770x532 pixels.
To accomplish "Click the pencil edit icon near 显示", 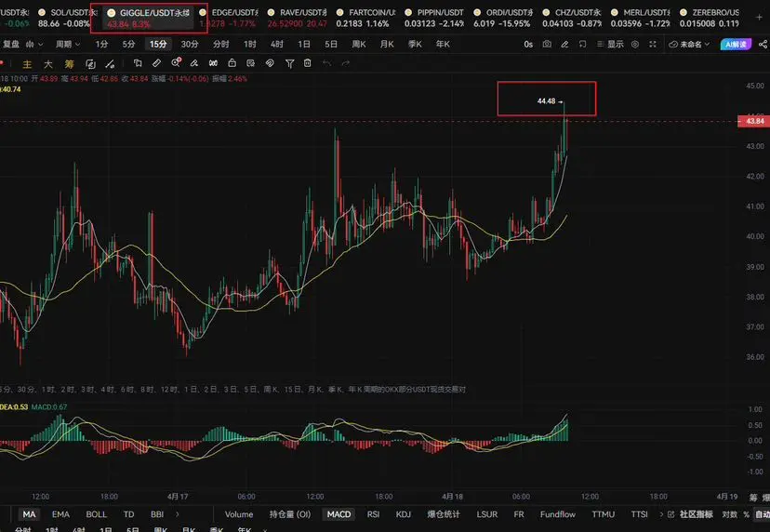I will pos(564,45).
